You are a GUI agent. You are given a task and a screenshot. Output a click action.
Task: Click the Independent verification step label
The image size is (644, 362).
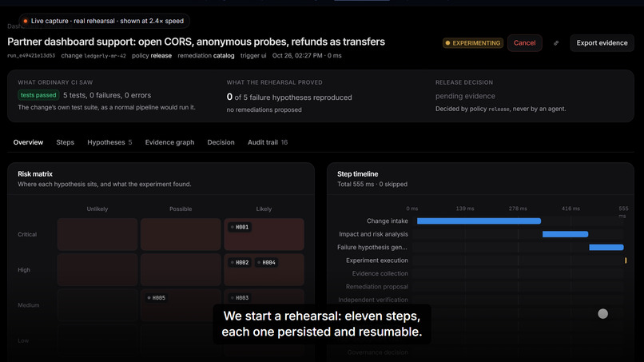[373, 300]
